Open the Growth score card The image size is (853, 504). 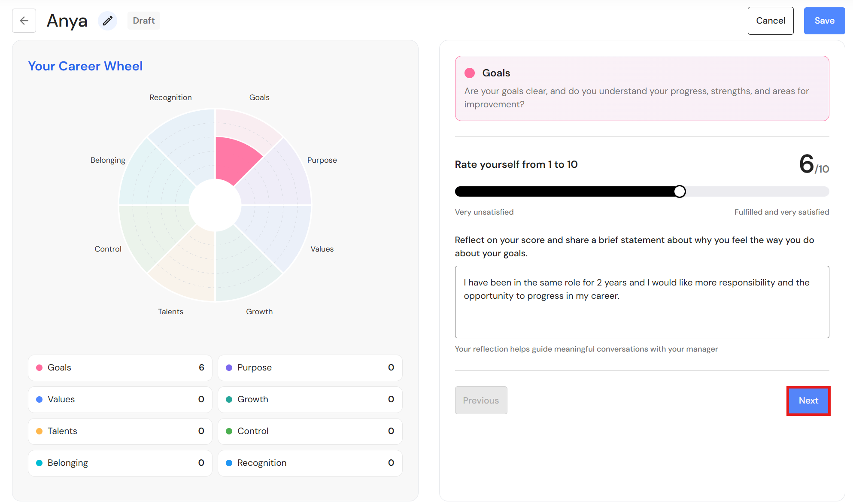(310, 399)
